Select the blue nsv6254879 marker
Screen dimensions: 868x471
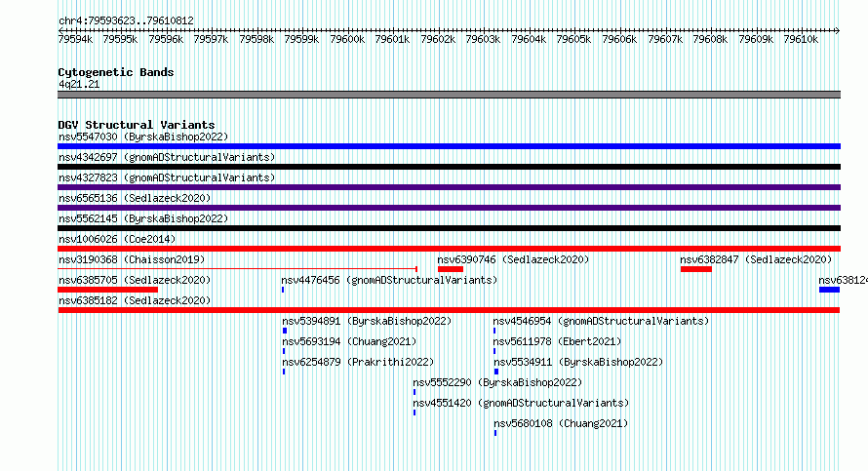pos(284,372)
